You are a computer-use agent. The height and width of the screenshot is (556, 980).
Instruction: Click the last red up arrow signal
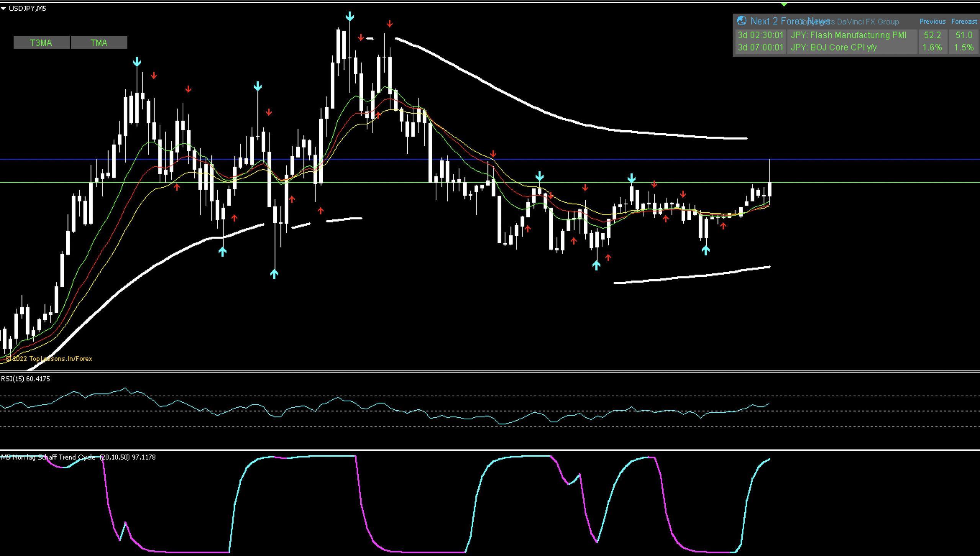coord(723,226)
